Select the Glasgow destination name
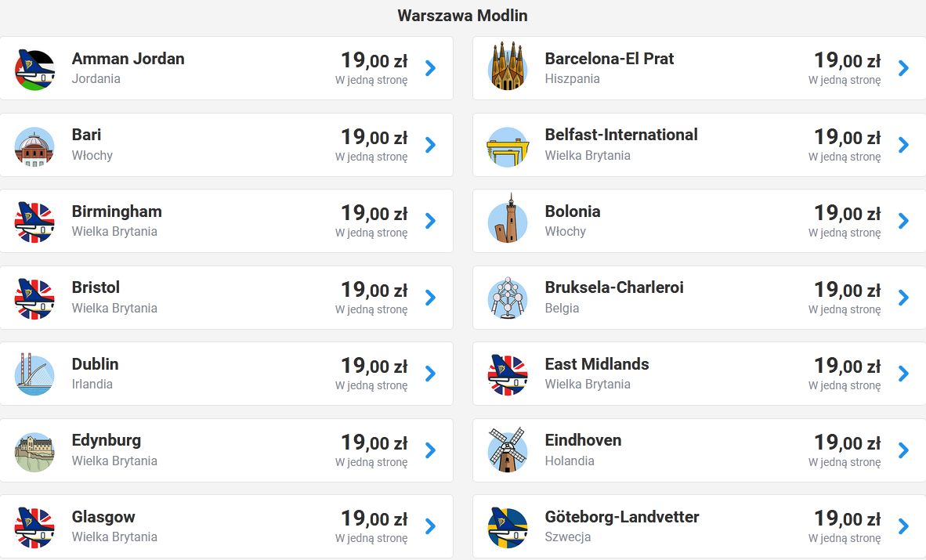The height and width of the screenshot is (560, 926). coord(103,517)
